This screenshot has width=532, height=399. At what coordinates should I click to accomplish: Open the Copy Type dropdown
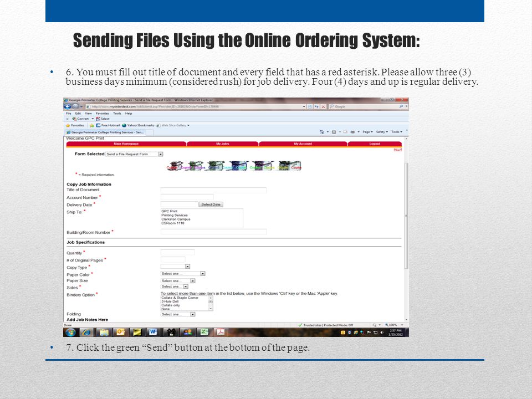(175, 267)
